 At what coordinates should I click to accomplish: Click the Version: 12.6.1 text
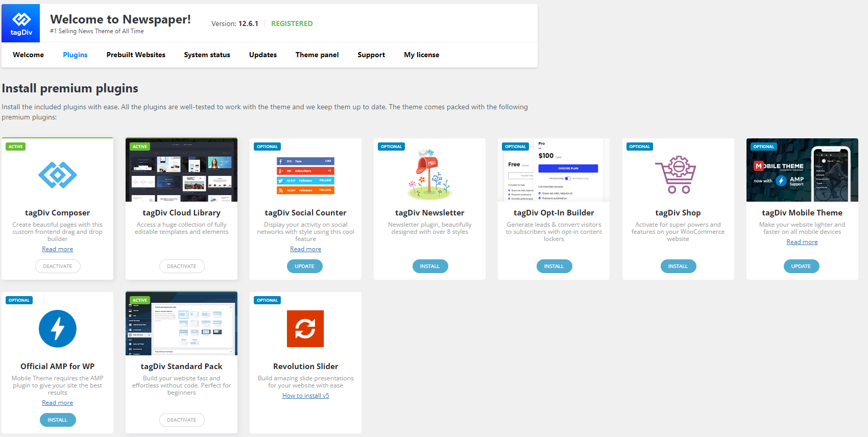[235, 23]
